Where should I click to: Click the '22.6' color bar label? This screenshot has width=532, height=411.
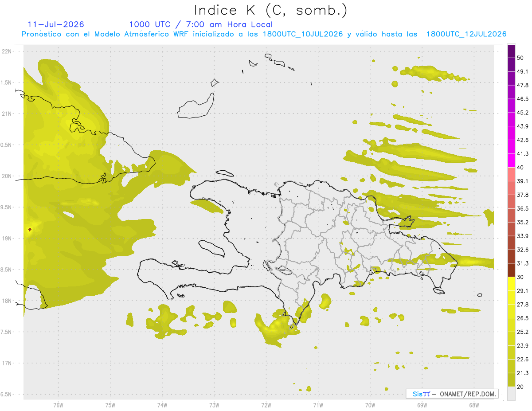[x=523, y=360]
